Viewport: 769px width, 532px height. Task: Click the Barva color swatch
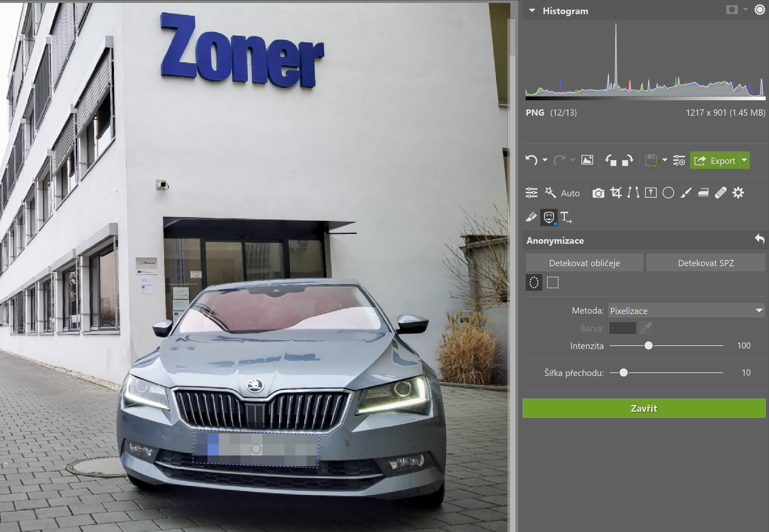623,328
